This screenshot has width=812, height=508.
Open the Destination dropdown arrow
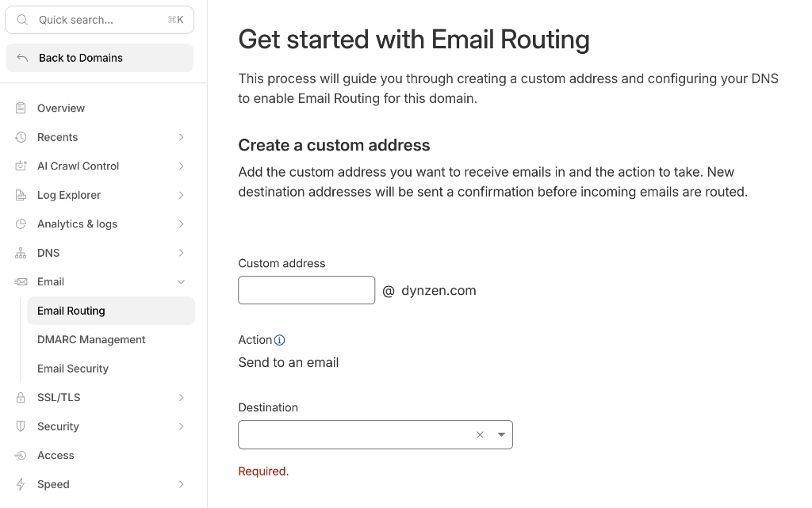click(x=501, y=434)
